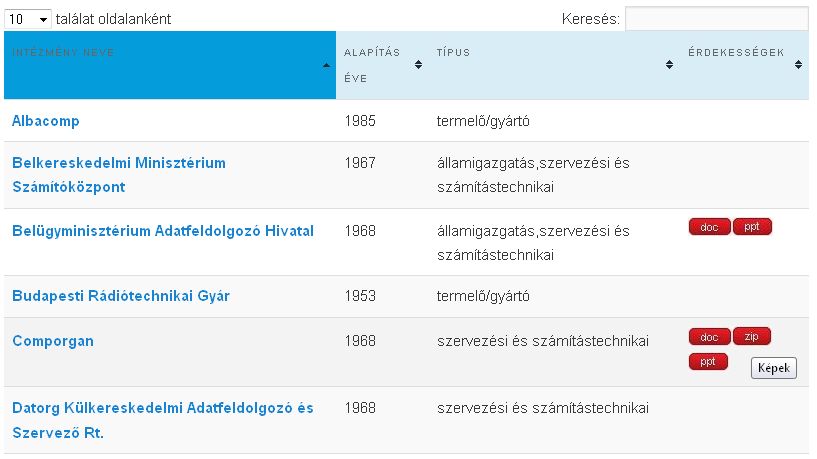
Task: Open the results-per-page dropdown
Action: (x=29, y=19)
